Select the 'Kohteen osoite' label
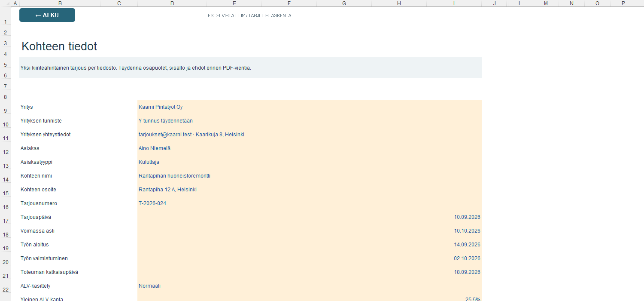The image size is (644, 301). (x=38, y=190)
